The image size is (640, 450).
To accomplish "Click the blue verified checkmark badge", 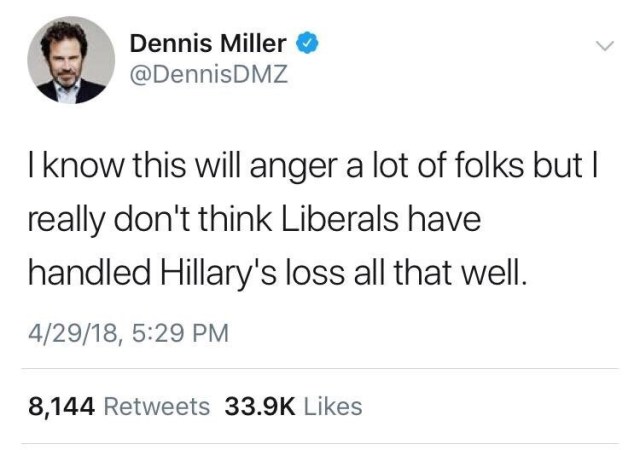I will pos(309,44).
